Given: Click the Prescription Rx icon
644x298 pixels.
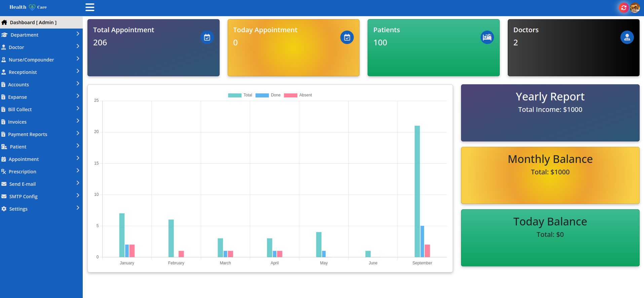Looking at the screenshot, I should (4, 172).
